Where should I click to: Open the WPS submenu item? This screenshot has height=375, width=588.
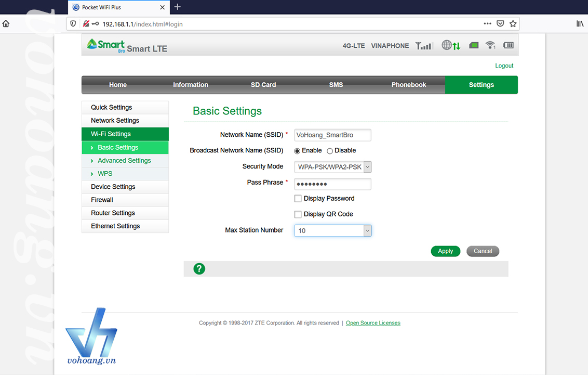(125, 174)
